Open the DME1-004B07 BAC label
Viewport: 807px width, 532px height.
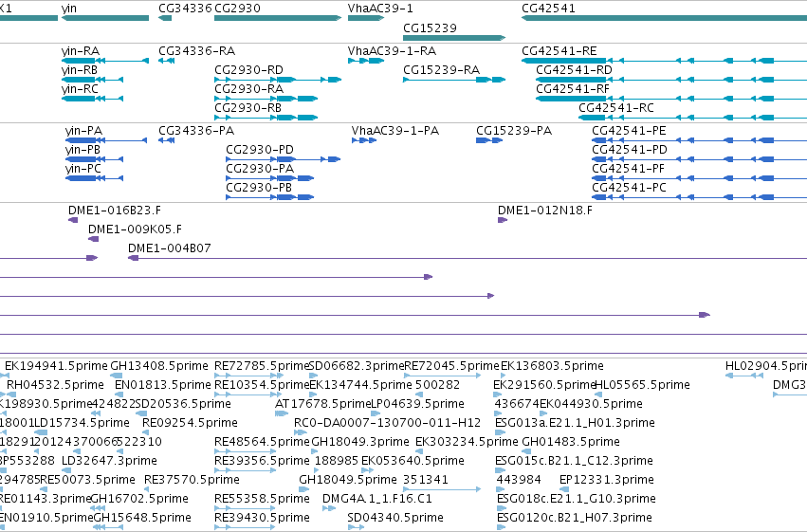170,248
